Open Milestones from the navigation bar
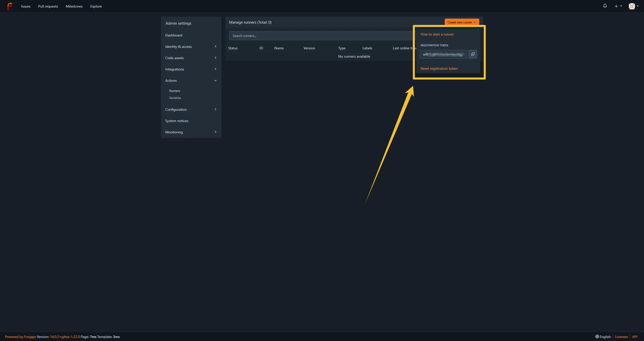 [x=74, y=6]
